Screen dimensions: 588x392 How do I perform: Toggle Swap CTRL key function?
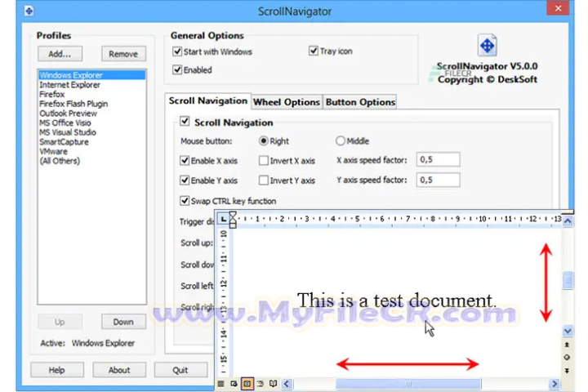[185, 201]
